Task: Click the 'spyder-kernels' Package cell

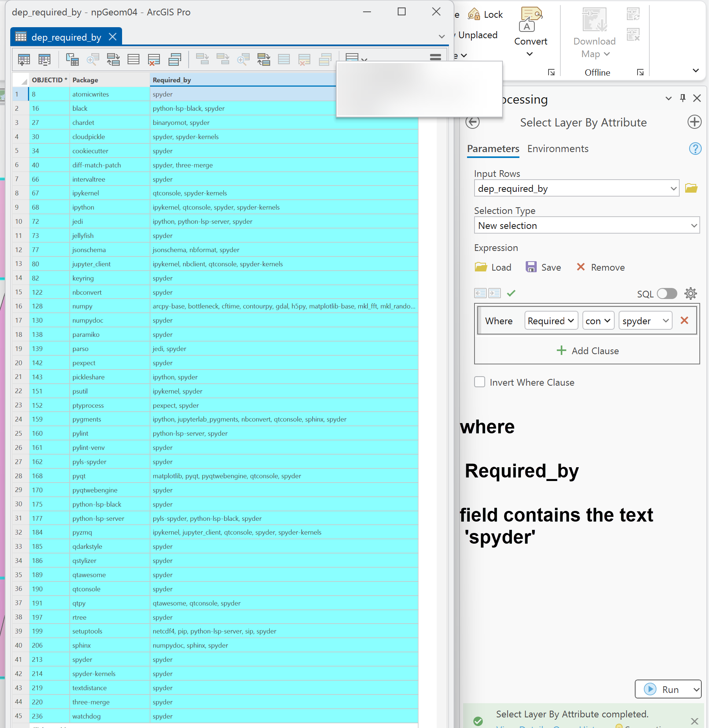Action: [x=109, y=674]
